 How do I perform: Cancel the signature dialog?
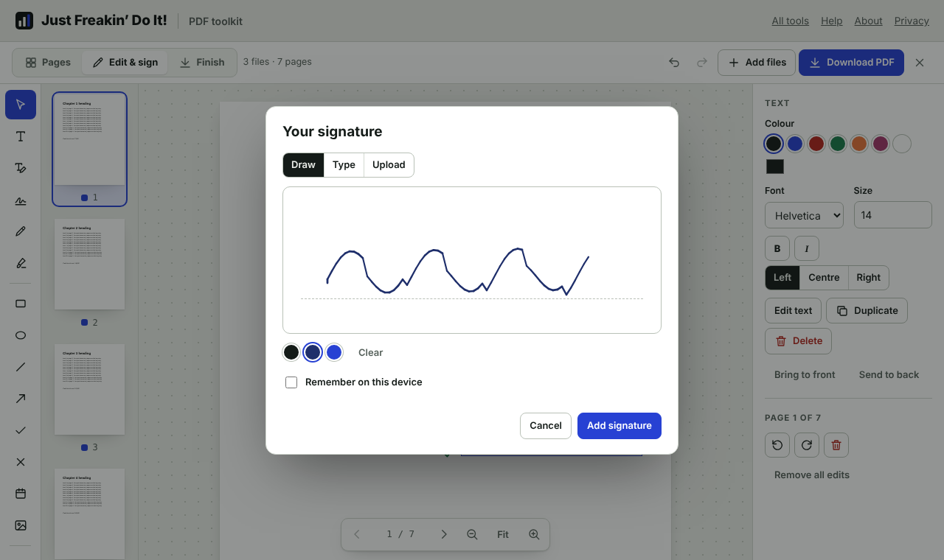[546, 426]
